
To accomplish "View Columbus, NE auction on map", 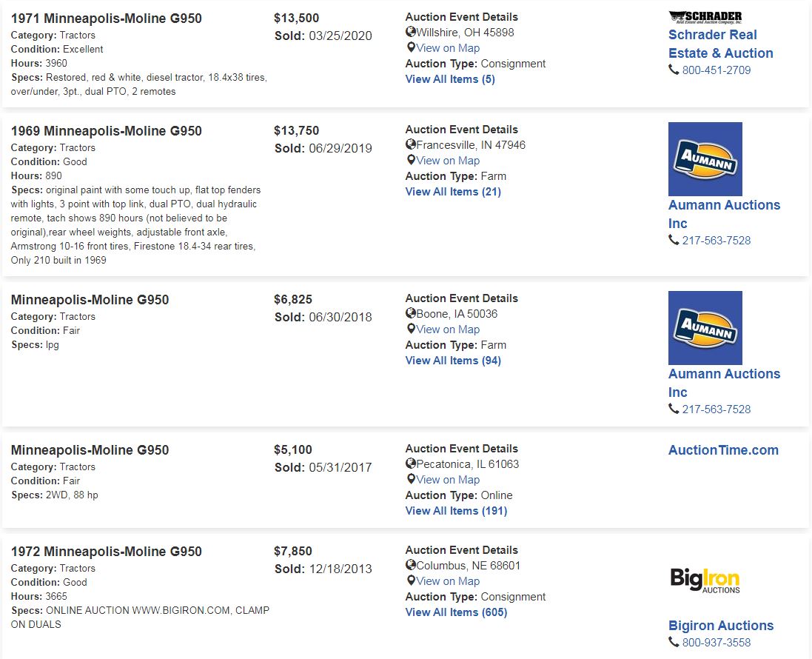I will pyautogui.click(x=447, y=581).
